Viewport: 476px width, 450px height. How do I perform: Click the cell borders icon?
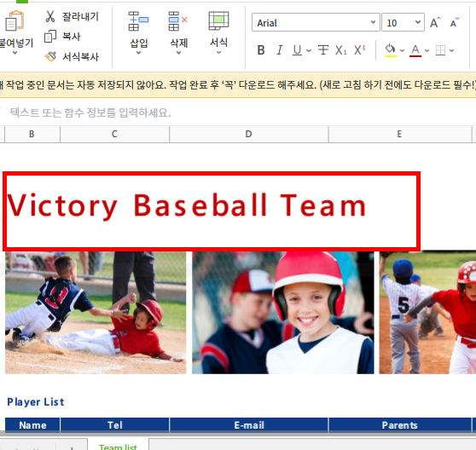440,50
